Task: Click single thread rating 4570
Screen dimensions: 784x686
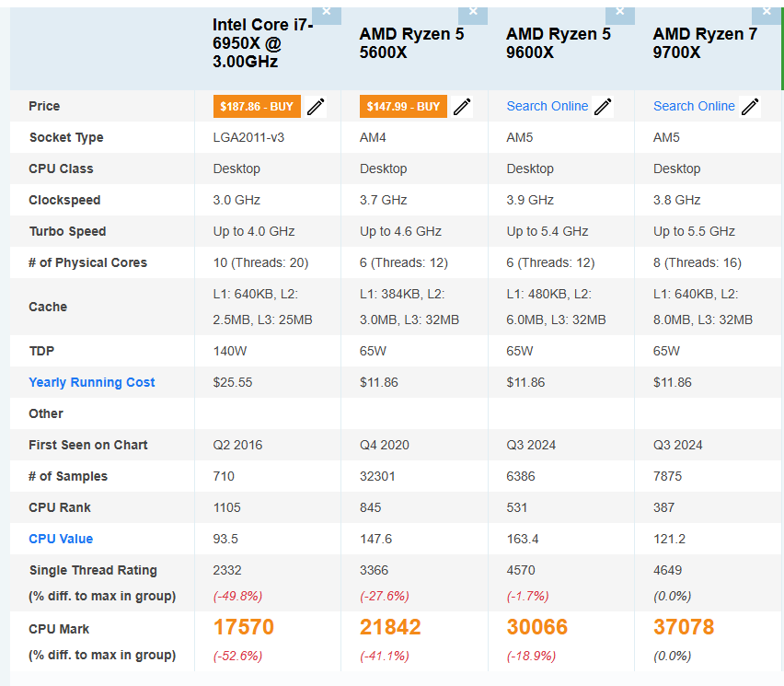Action: [x=521, y=570]
